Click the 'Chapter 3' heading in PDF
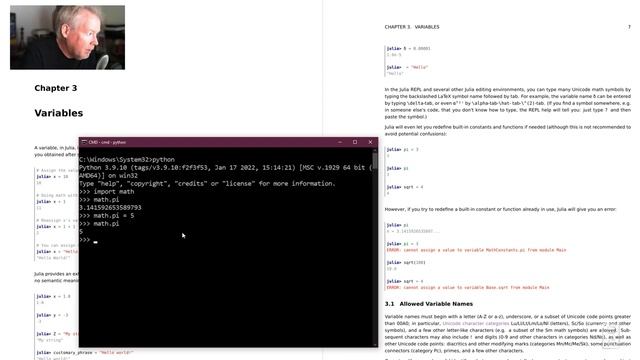This screenshot has height=360, width=640. pos(56,88)
